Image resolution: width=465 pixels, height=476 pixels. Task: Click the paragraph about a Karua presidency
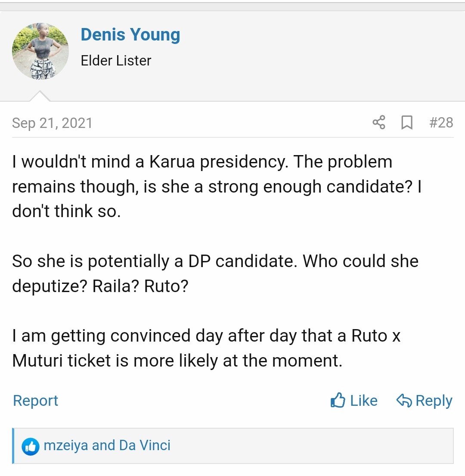coord(215,187)
